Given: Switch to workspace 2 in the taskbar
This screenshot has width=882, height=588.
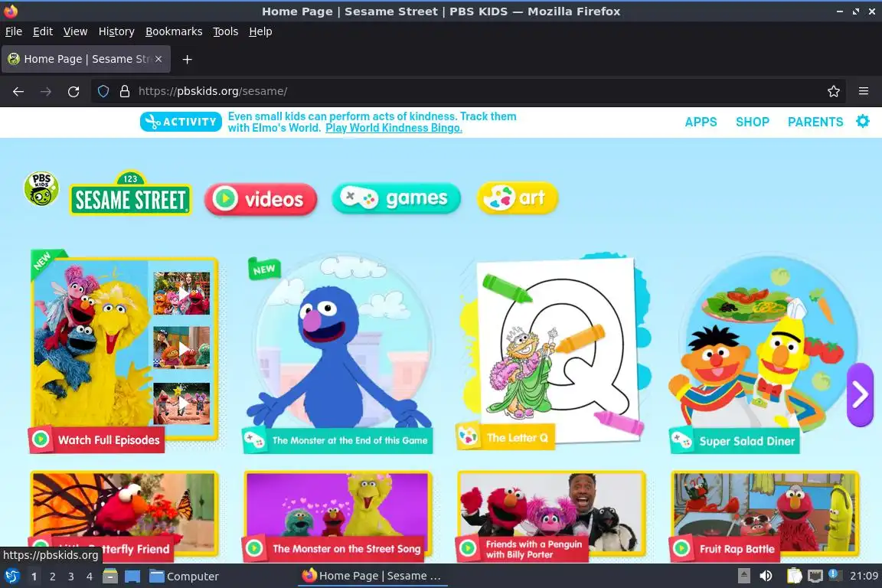Looking at the screenshot, I should tap(52, 577).
